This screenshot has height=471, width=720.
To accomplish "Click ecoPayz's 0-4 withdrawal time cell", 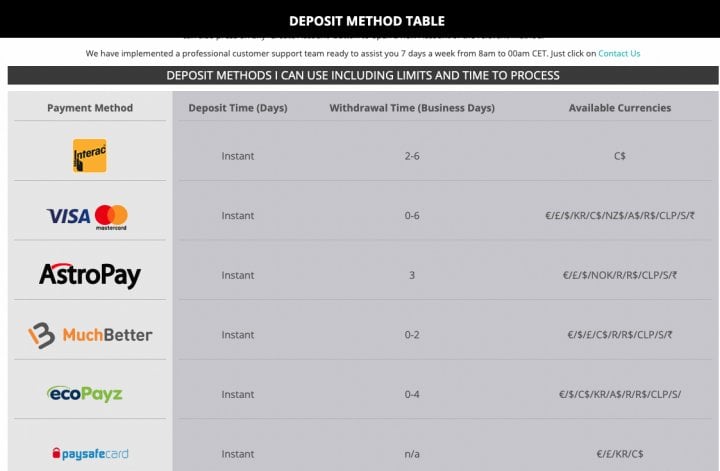I will pyautogui.click(x=412, y=394).
